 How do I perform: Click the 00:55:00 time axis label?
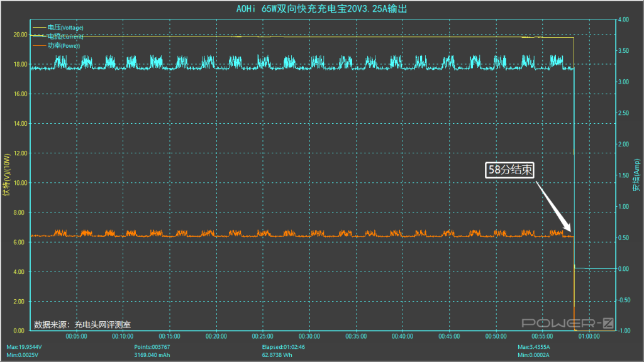point(543,336)
